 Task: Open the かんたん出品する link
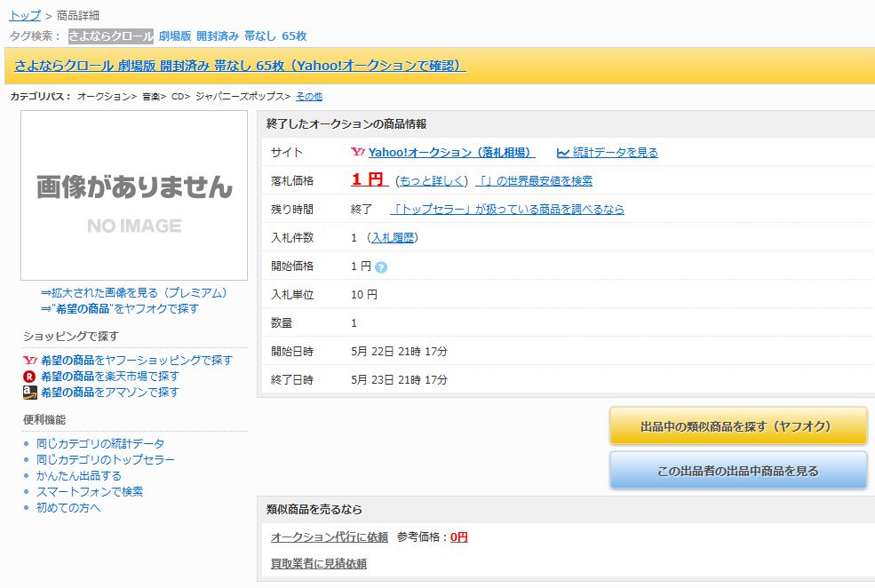(x=79, y=476)
